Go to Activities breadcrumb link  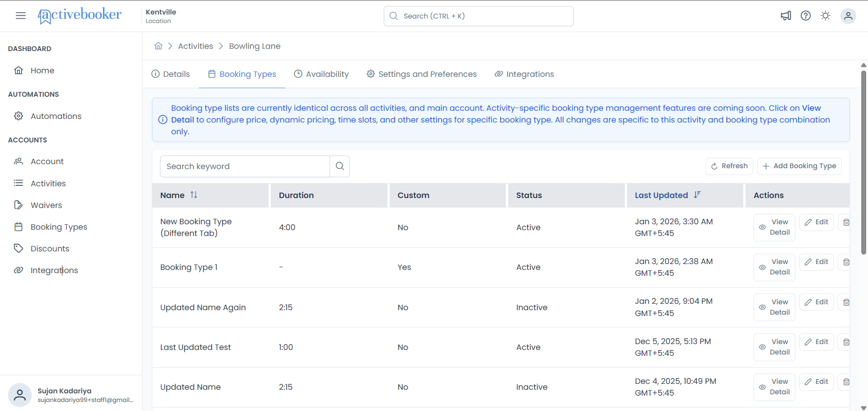pos(195,46)
